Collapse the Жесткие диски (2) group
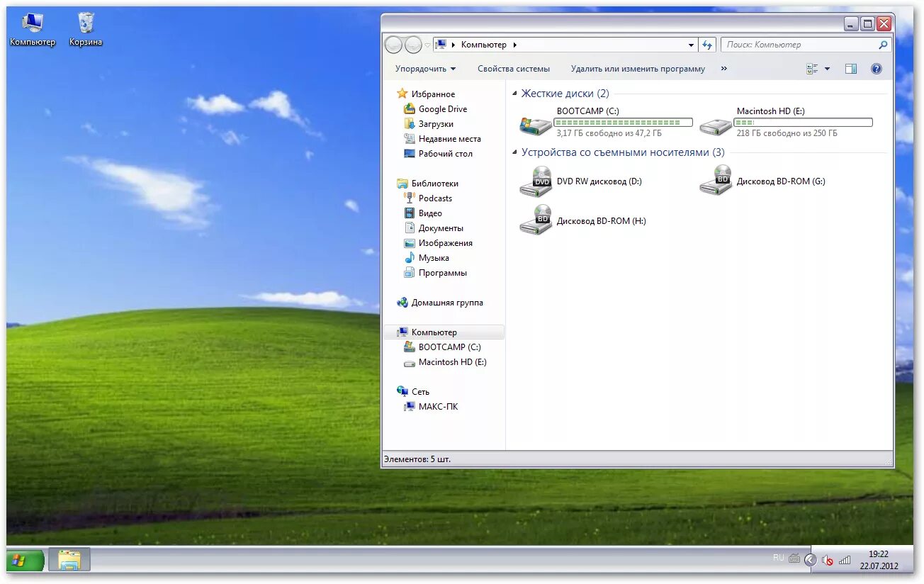This screenshot has height=584, width=924. tap(515, 94)
